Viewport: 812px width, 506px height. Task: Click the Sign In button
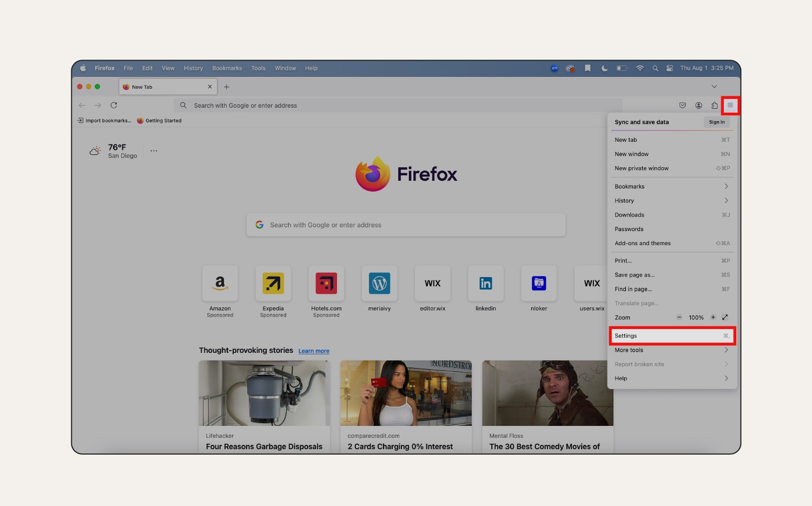716,122
